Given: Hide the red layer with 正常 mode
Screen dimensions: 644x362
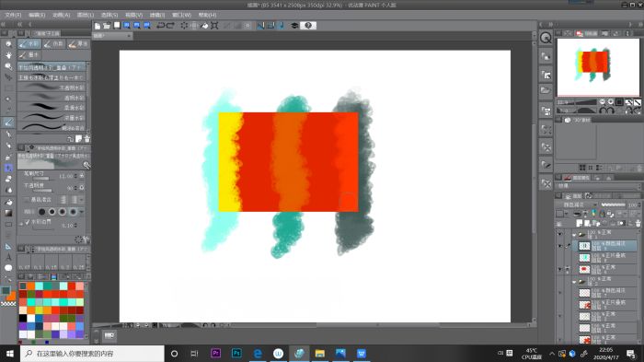Looking at the screenshot, I should point(559,270).
